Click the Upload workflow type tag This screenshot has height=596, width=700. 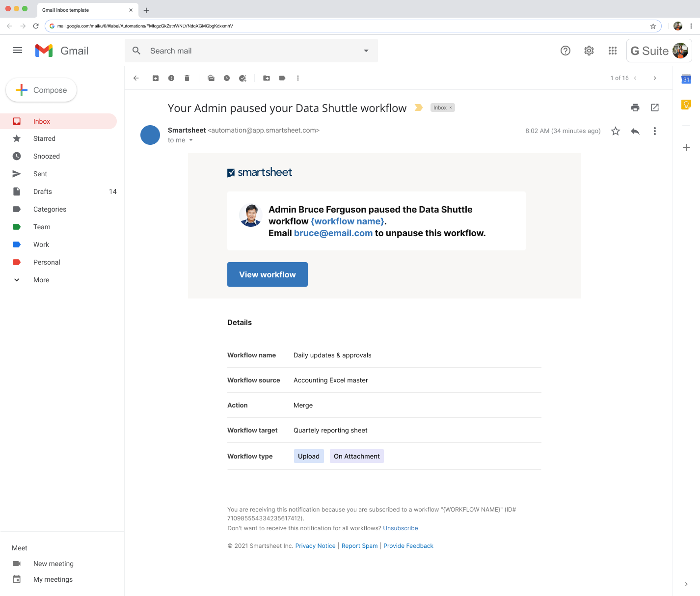click(x=309, y=456)
